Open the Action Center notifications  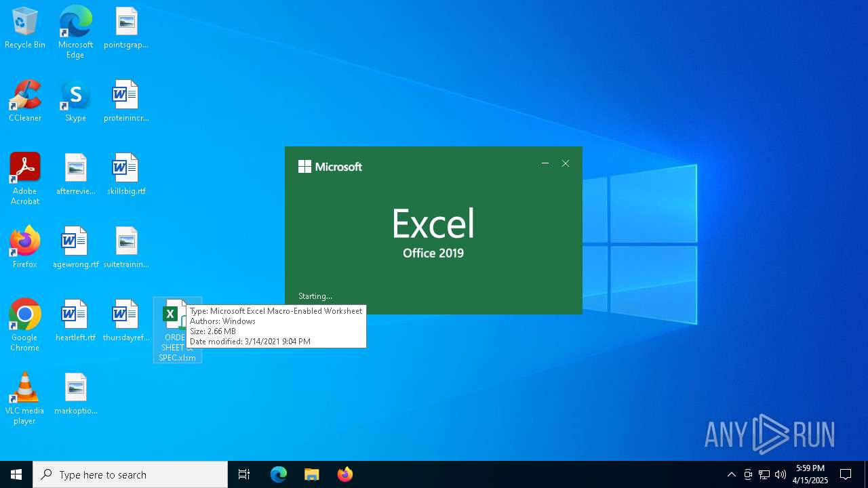[846, 474]
